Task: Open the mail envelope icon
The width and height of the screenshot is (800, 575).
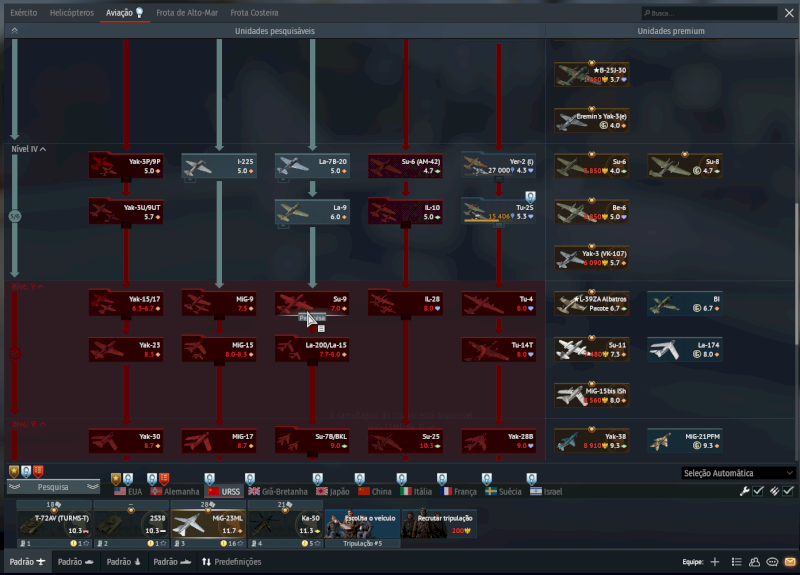Action: [x=790, y=562]
